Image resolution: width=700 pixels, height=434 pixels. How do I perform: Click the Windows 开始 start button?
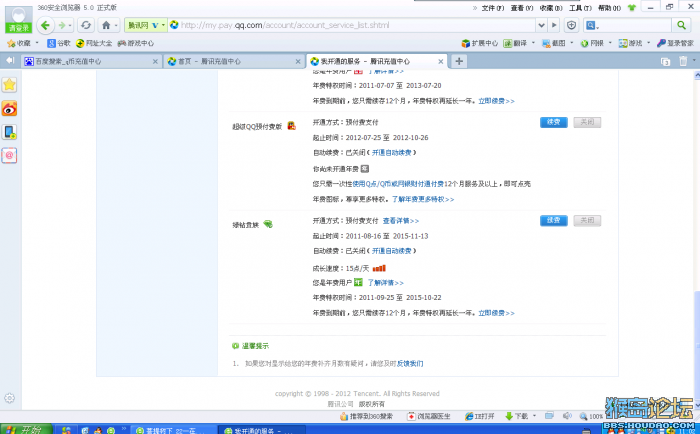pos(26,429)
